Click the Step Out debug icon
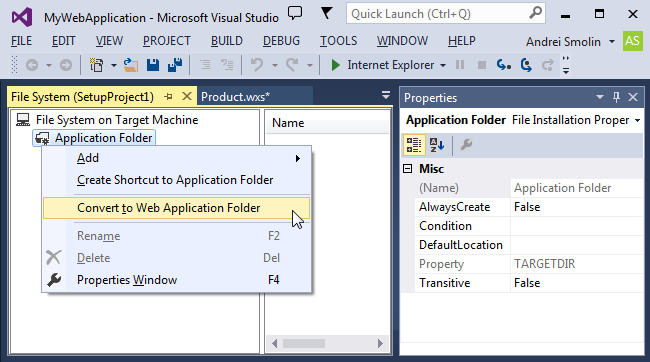The width and height of the screenshot is (650, 362). pyautogui.click(x=548, y=65)
